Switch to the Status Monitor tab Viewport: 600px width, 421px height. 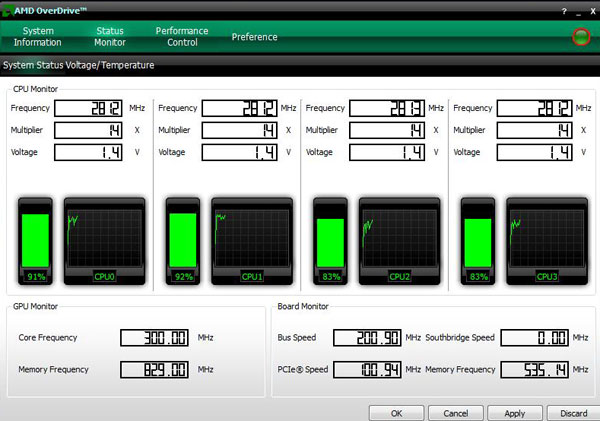[x=110, y=36]
